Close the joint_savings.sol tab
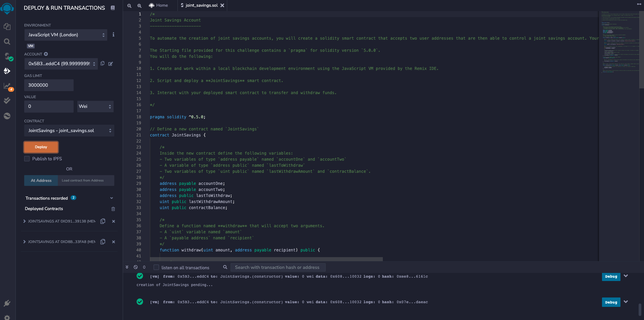Screen dimensions: 644x320 222,5
